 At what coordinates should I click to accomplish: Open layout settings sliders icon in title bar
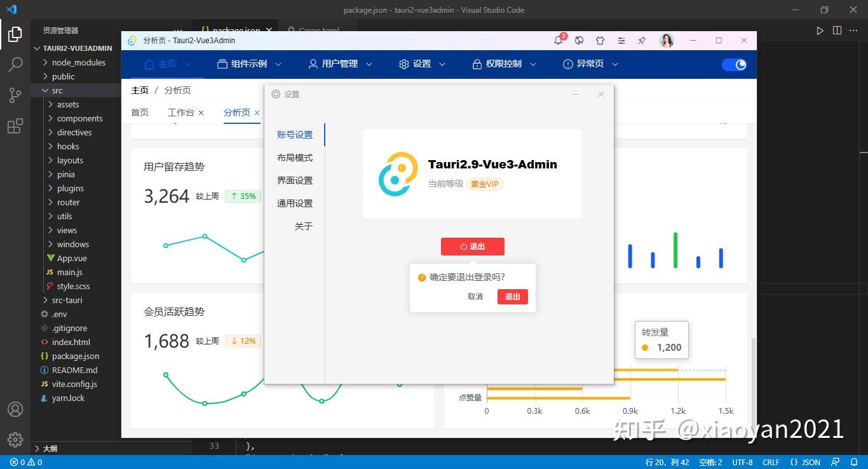coord(621,40)
